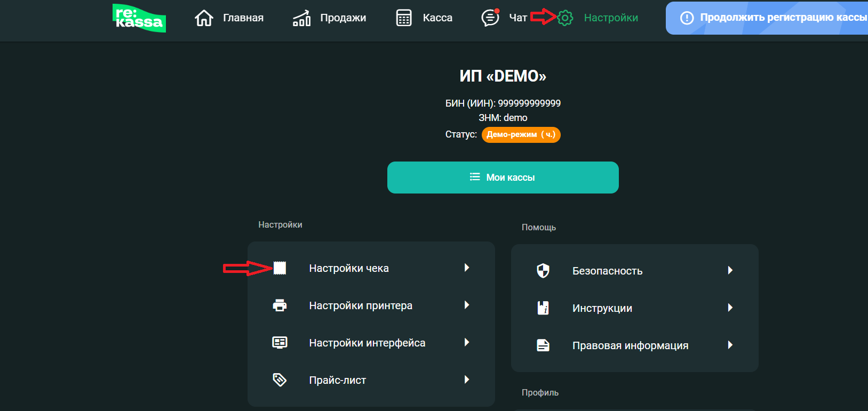Click Продолжить регистрацию кассы button
Viewport: 868px width, 411px height.
click(x=774, y=18)
